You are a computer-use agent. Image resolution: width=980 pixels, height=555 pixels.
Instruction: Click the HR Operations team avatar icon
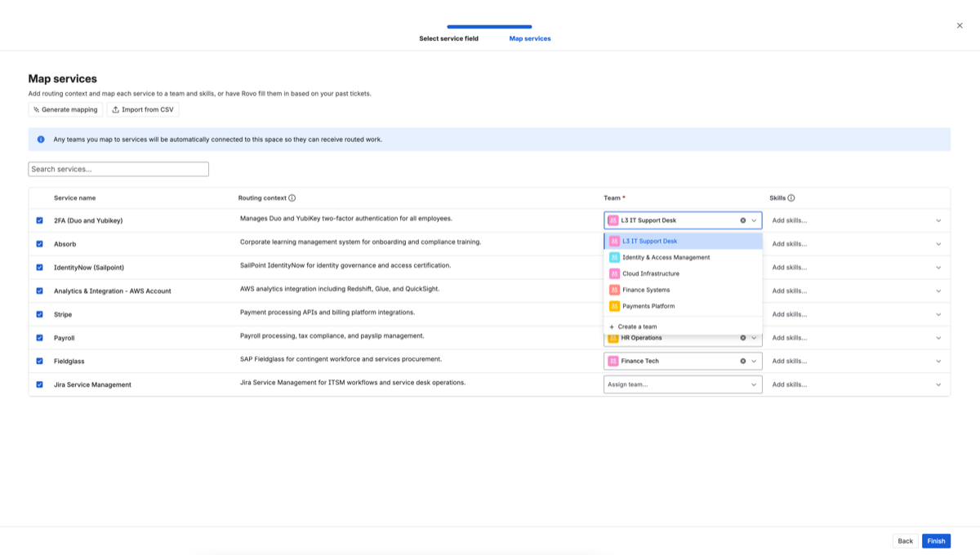pyautogui.click(x=613, y=338)
